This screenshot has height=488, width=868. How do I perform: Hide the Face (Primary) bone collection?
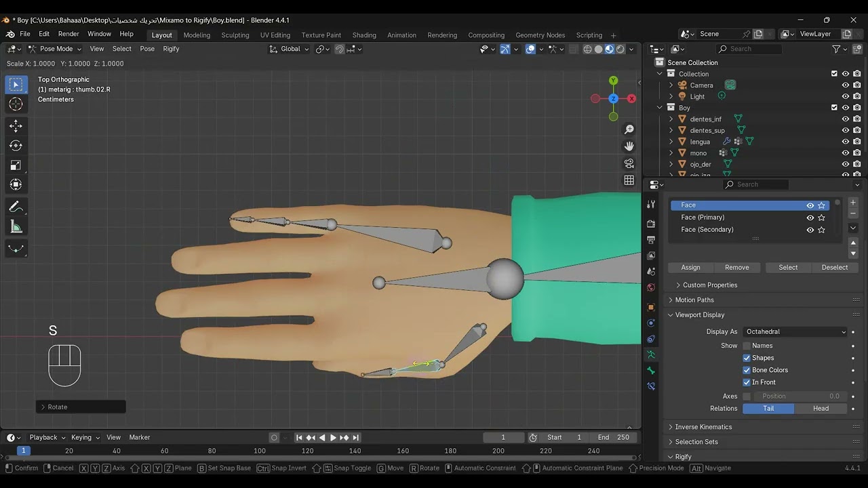810,218
